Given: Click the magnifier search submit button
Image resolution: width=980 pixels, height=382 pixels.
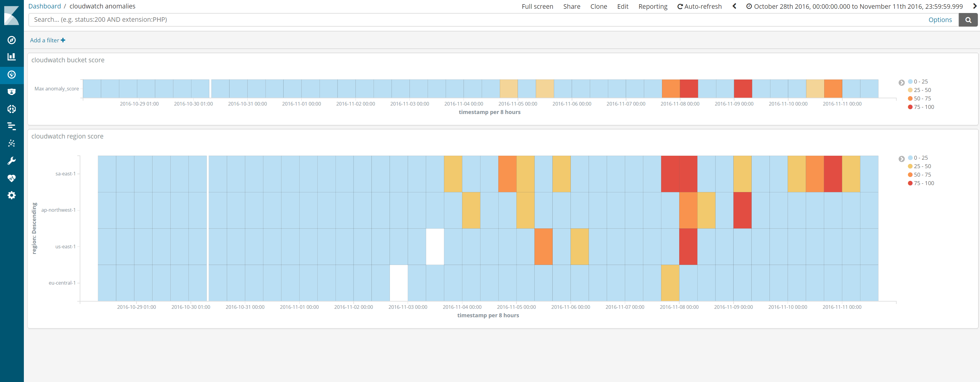Looking at the screenshot, I should pyautogui.click(x=968, y=20).
